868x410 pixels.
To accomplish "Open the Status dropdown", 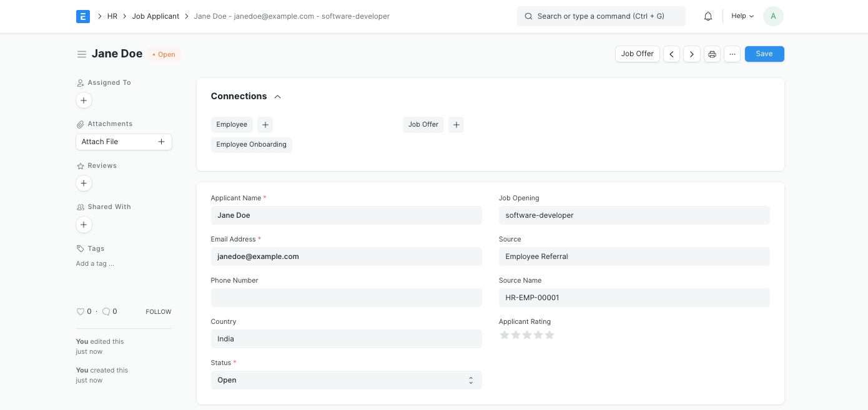I will coord(346,380).
